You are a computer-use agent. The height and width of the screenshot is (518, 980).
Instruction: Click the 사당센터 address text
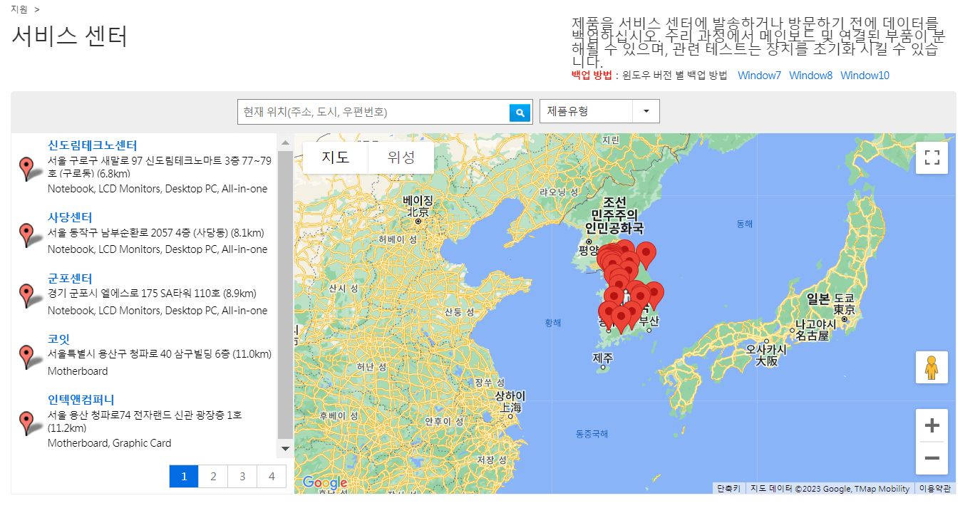pyautogui.click(x=156, y=233)
